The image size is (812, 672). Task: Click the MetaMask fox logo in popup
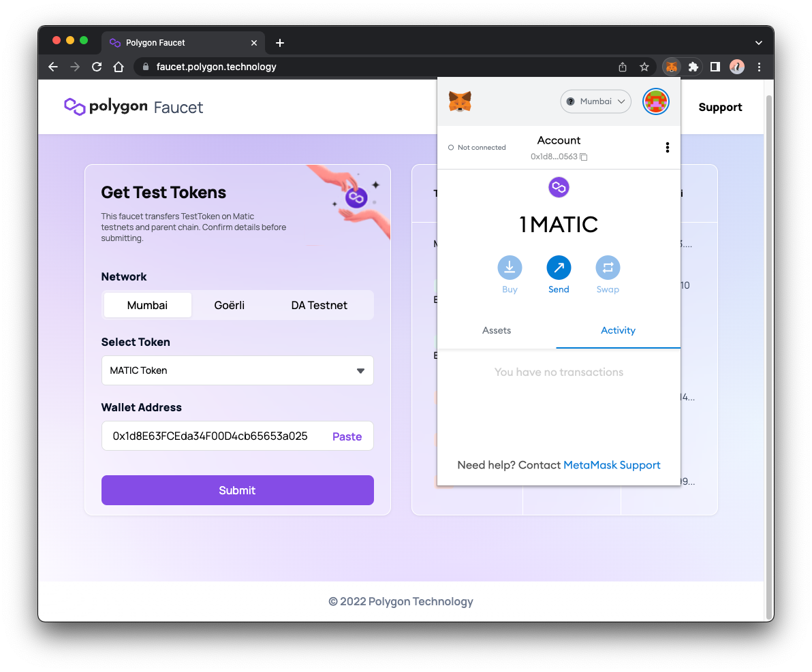[460, 101]
